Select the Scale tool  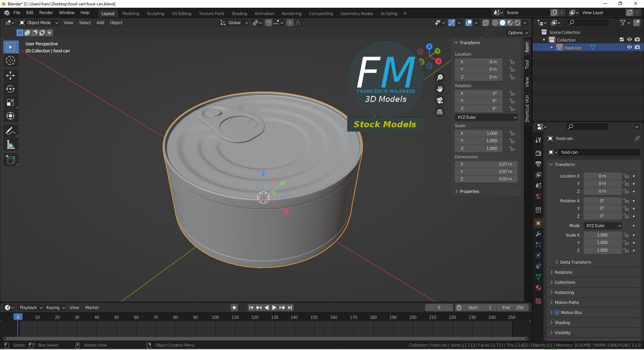coord(10,103)
